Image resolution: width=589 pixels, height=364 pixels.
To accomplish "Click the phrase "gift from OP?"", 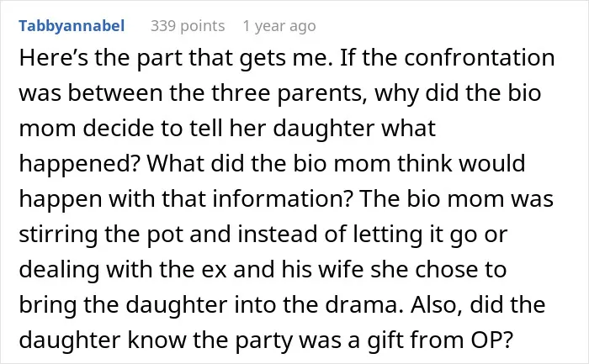I will [439, 340].
